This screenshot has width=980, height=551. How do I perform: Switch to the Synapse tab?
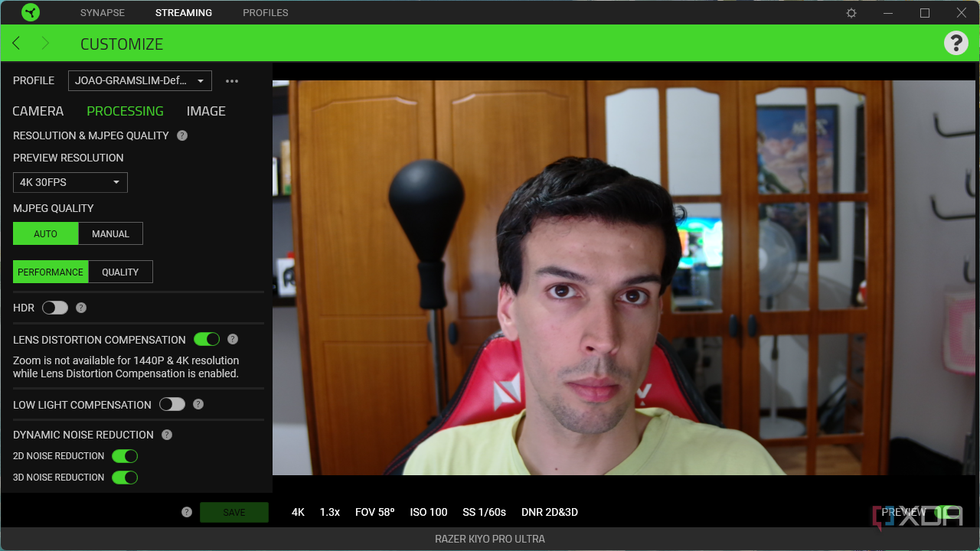click(103, 13)
